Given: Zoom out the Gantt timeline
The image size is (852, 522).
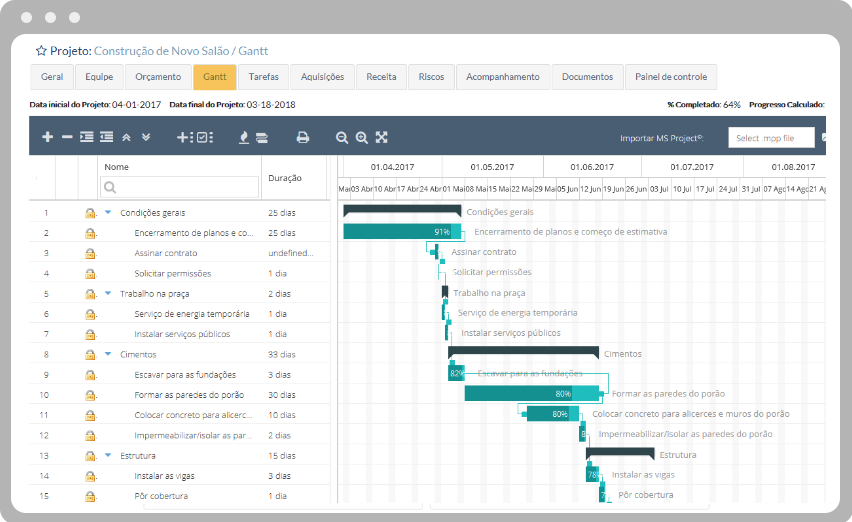Looking at the screenshot, I should (x=342, y=137).
